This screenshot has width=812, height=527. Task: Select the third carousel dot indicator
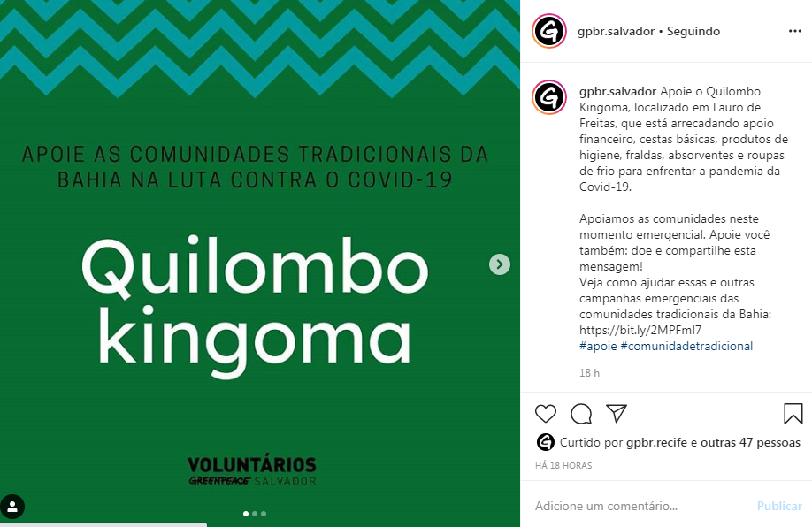point(264,514)
